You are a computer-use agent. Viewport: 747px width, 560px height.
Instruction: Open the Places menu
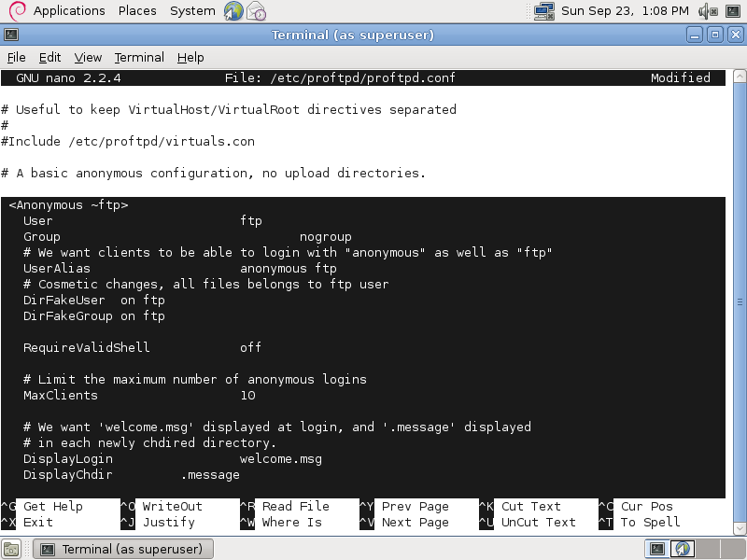[137, 10]
